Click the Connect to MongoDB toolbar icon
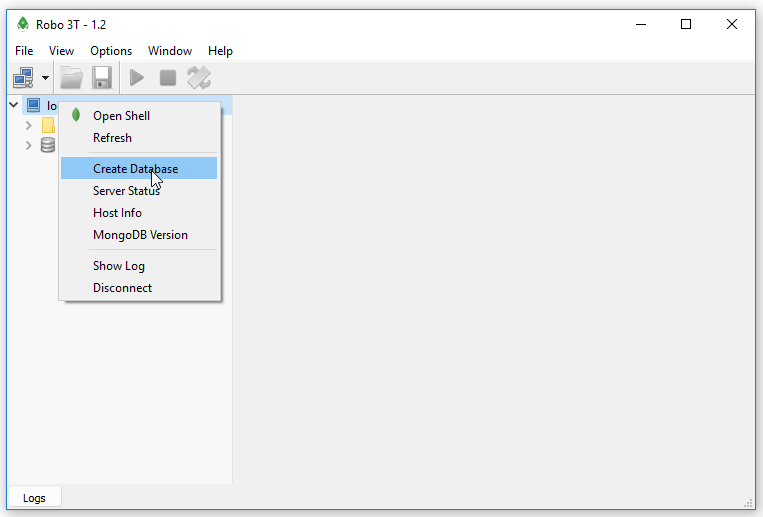This screenshot has width=763, height=517. [x=23, y=78]
